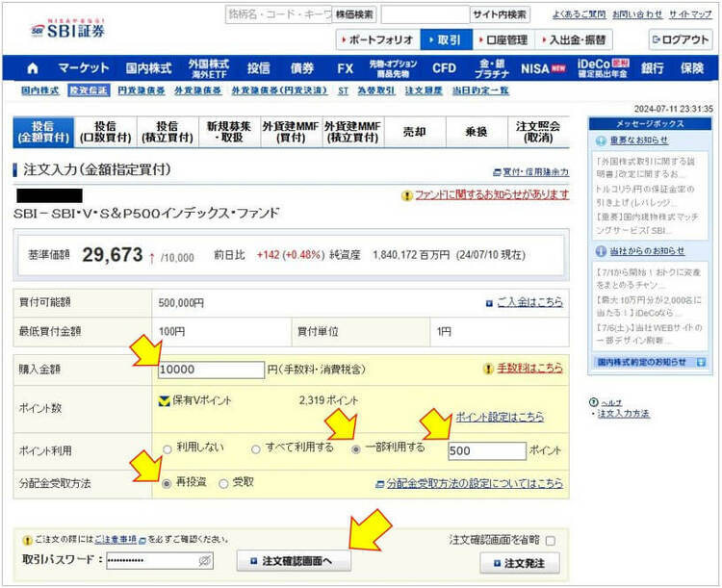Open NISA in navigation bar
Viewport: 722px width, 588px height.
coord(543,68)
